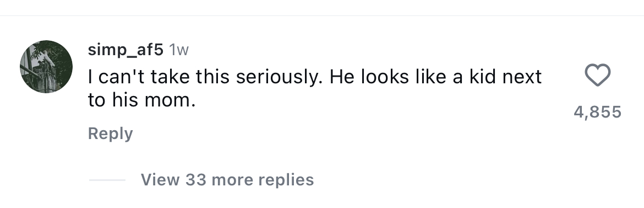Image resolution: width=644 pixels, height=208 pixels.
Task: Click the second comment line "to his mom."
Action: coord(141,100)
